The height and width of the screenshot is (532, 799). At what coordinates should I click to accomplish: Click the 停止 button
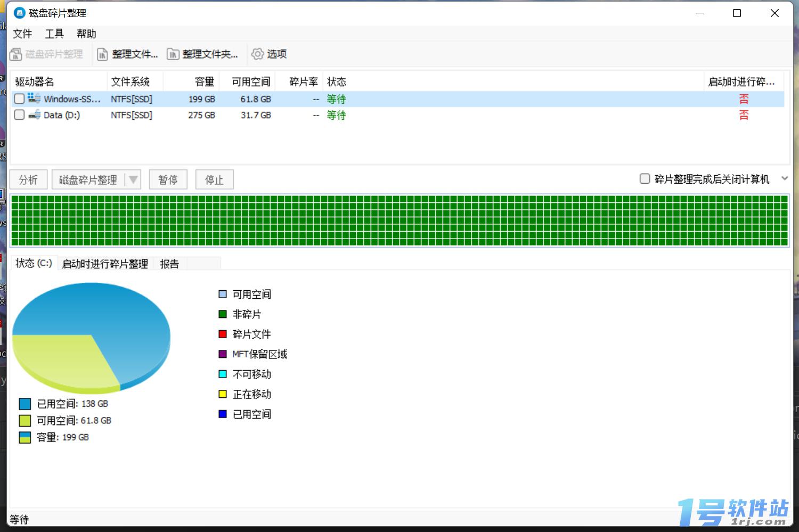[x=214, y=180]
